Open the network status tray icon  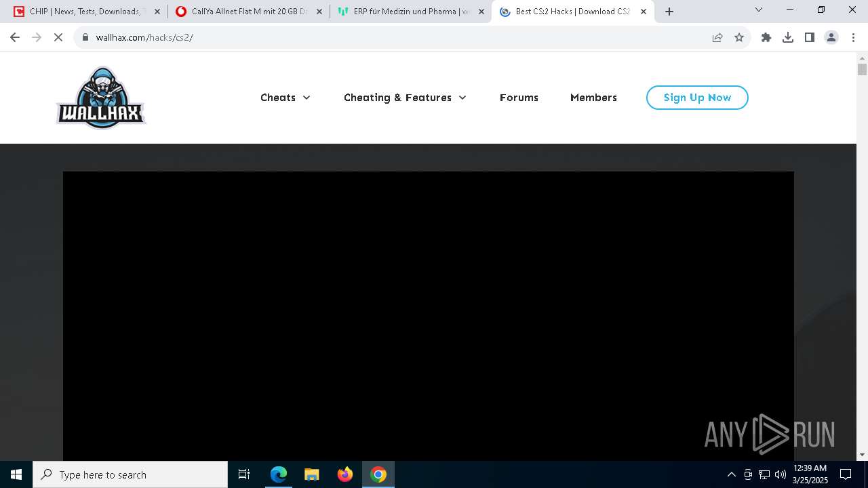[x=764, y=474]
